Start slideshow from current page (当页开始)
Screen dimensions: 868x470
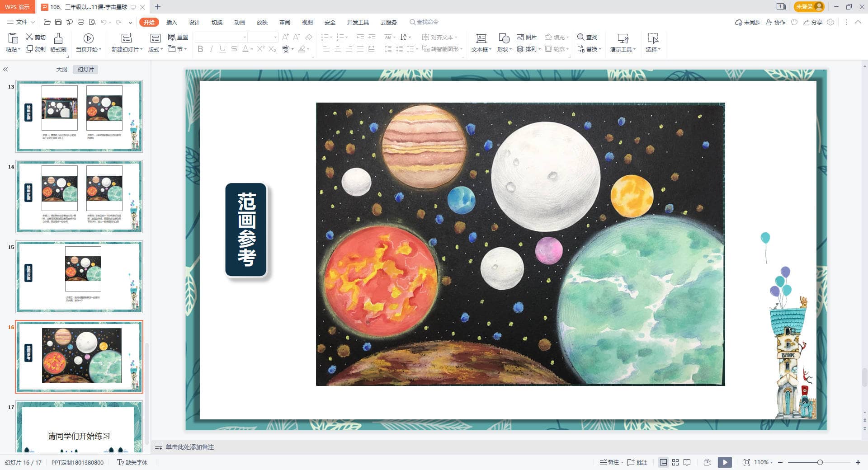coord(89,43)
